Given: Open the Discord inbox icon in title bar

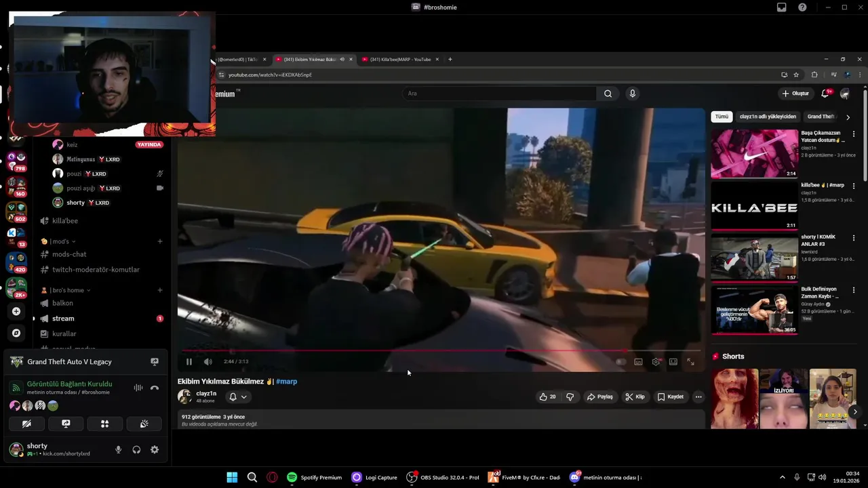Looking at the screenshot, I should point(782,7).
